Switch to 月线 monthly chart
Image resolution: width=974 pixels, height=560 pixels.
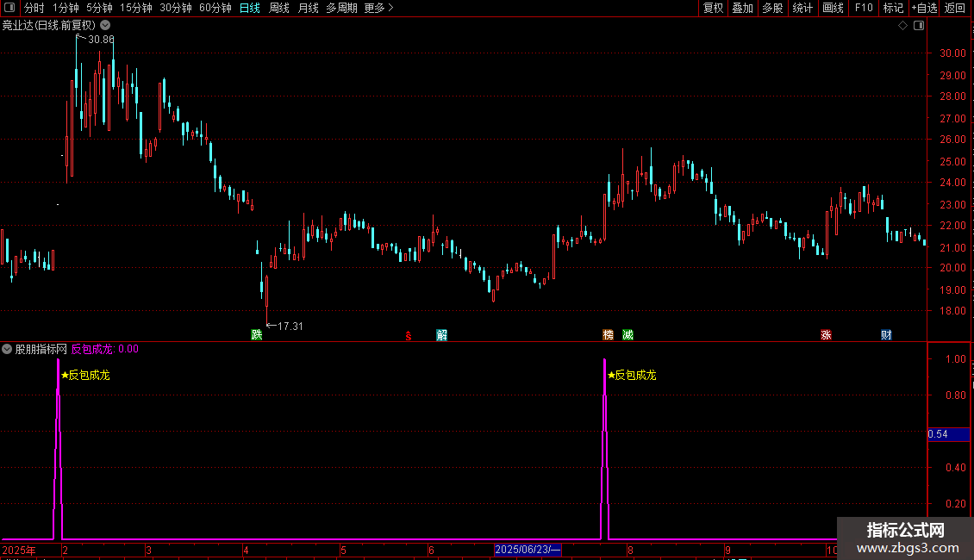[x=308, y=8]
